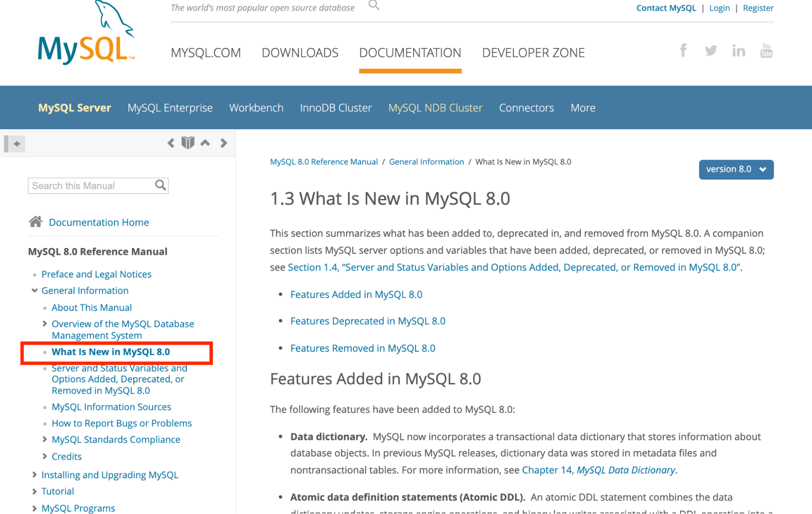Image resolution: width=812 pixels, height=514 pixels.
Task: Select Connectors in blue bar
Action: tap(526, 108)
